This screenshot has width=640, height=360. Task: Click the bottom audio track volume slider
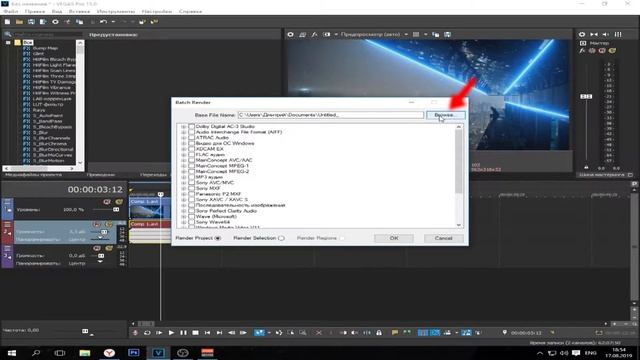(x=101, y=256)
